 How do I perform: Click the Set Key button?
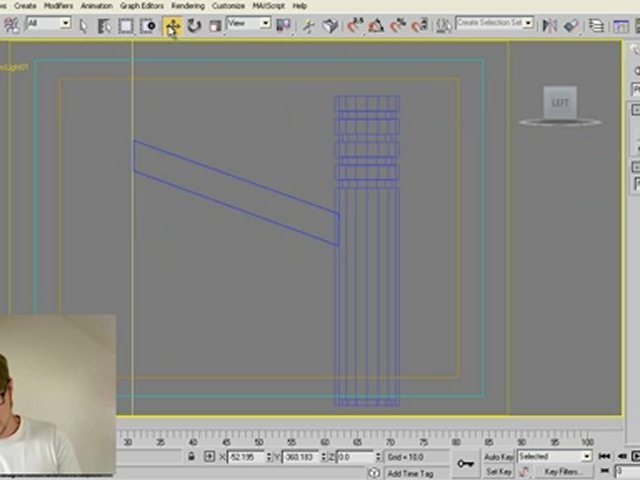point(498,471)
